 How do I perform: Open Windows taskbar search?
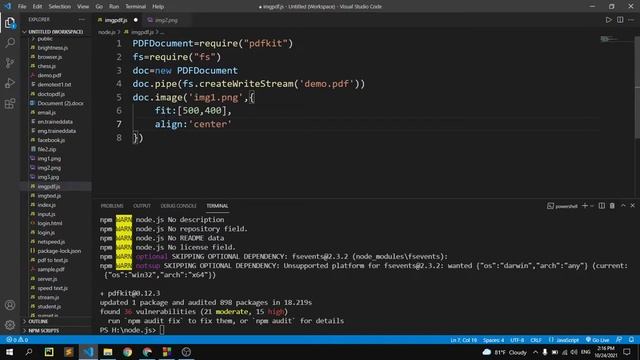click(29, 352)
